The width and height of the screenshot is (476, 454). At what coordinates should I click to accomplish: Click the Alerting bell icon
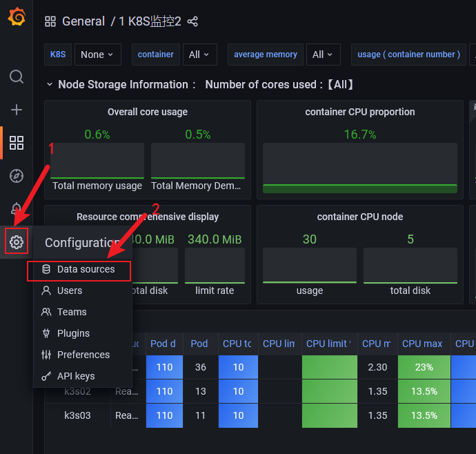(17, 208)
